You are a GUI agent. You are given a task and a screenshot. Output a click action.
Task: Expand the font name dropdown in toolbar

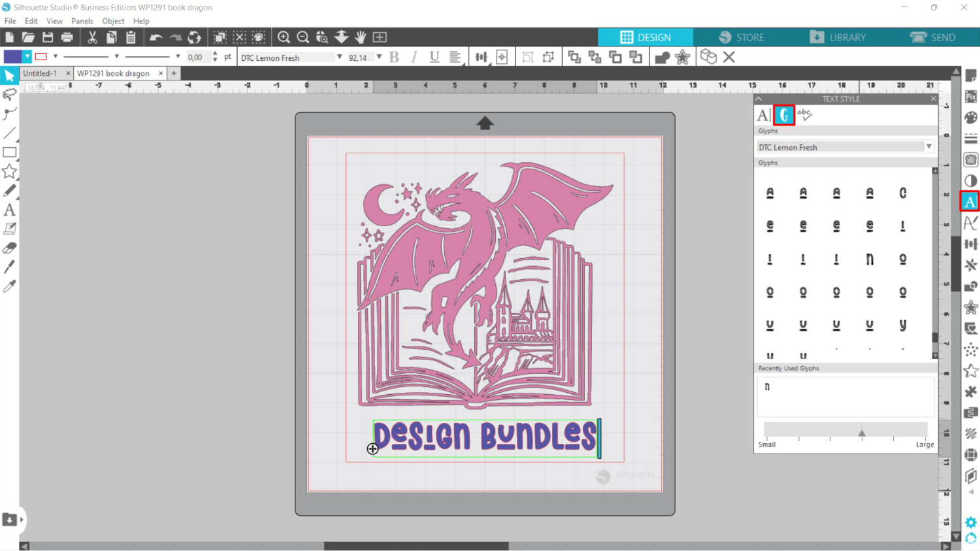(339, 57)
